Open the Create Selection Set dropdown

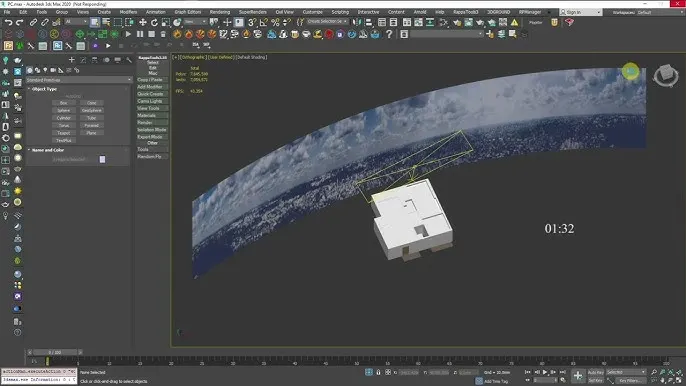pos(327,21)
